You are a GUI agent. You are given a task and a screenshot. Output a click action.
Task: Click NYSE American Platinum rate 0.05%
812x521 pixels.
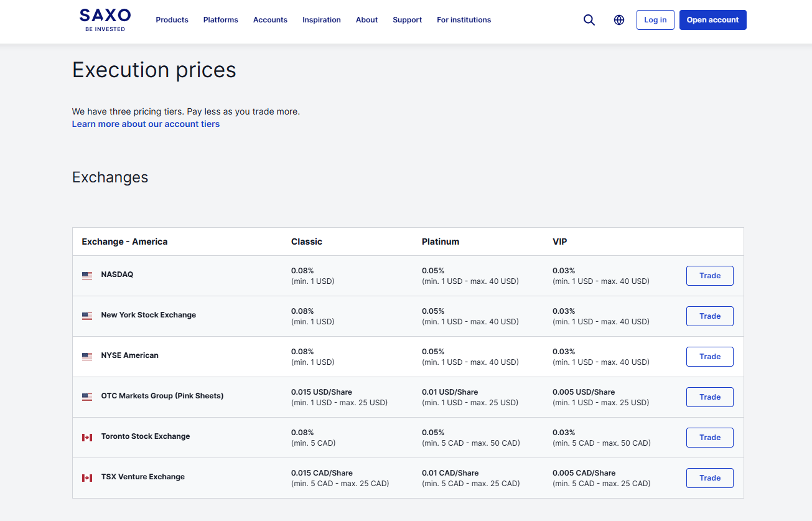[x=433, y=352]
